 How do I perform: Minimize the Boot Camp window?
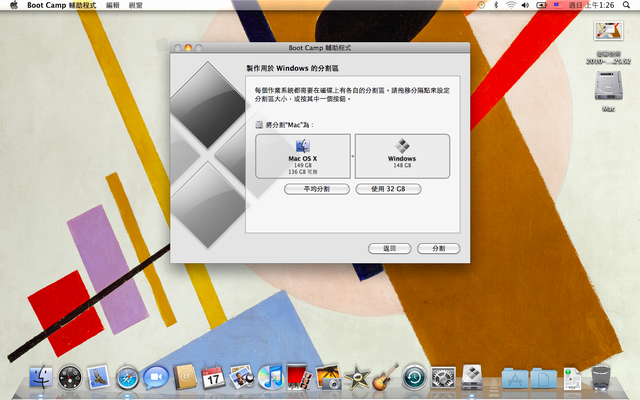[x=188, y=48]
